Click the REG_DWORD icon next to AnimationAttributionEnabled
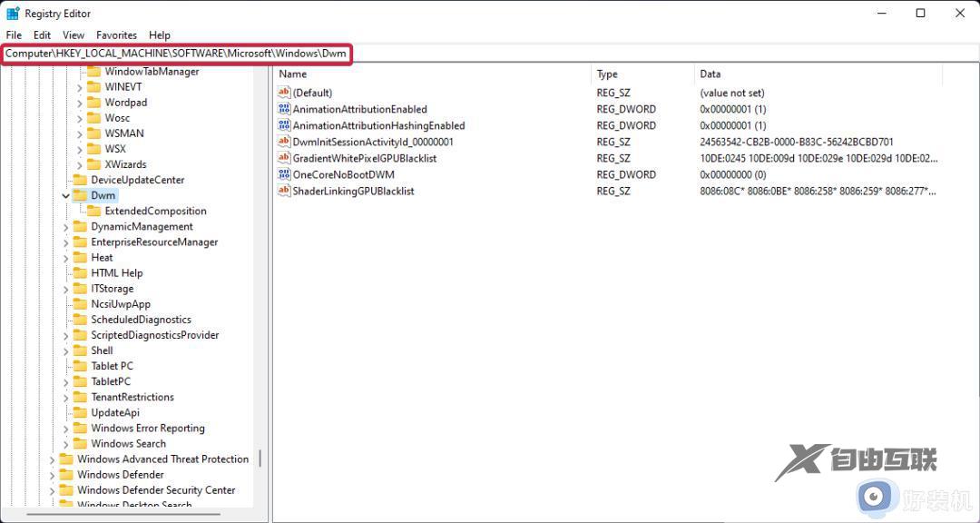Viewport: 980px width, 523px height. [283, 109]
